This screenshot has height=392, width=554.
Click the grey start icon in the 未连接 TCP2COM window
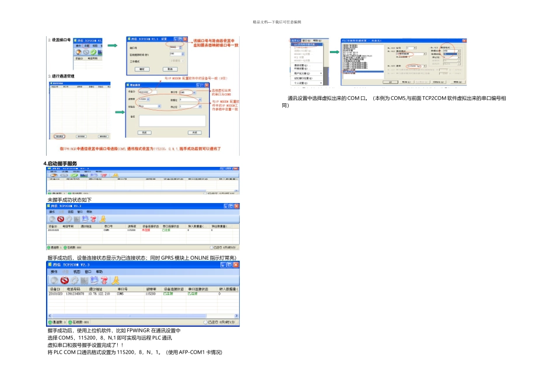pyautogui.click(x=52, y=219)
